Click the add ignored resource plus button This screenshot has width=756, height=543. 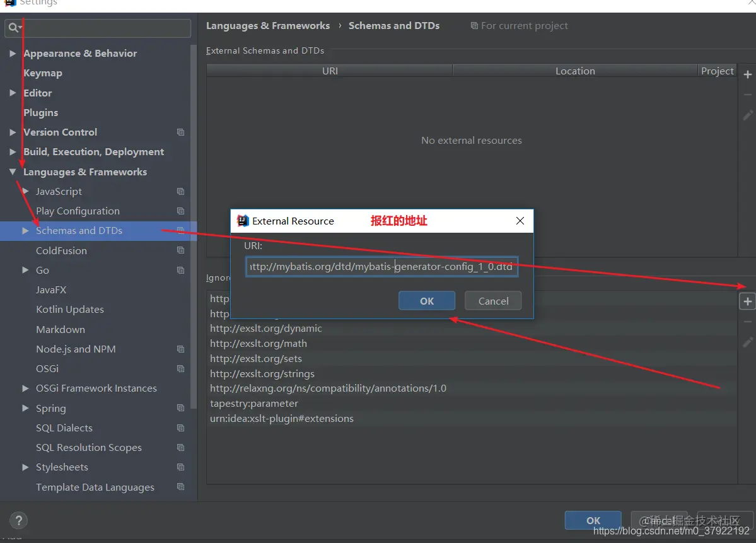(x=747, y=301)
